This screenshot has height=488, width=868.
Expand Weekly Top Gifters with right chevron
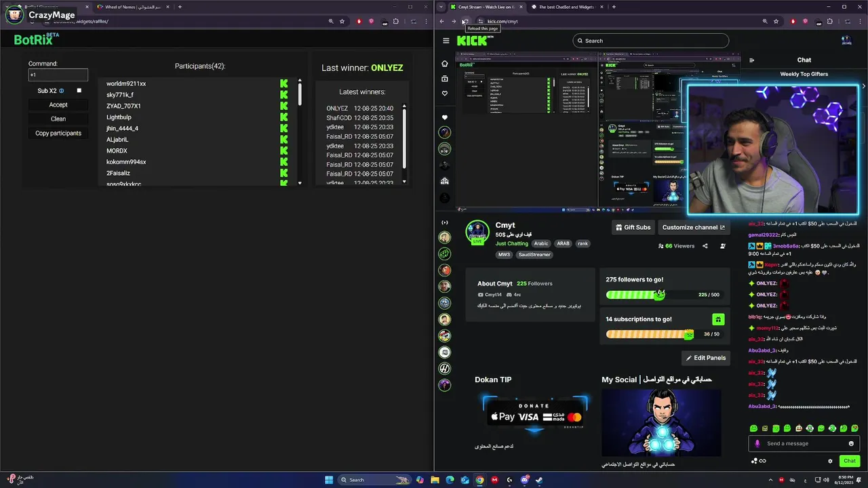(x=863, y=86)
